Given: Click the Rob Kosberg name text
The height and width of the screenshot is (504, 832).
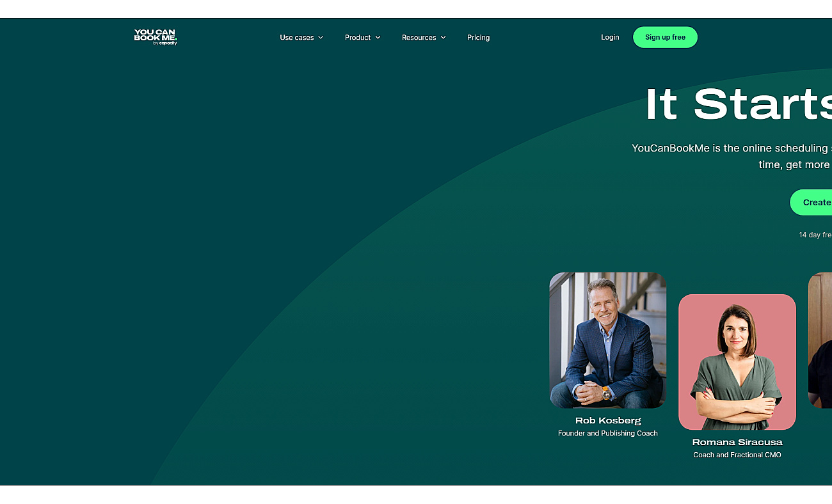Looking at the screenshot, I should pyautogui.click(x=608, y=421).
